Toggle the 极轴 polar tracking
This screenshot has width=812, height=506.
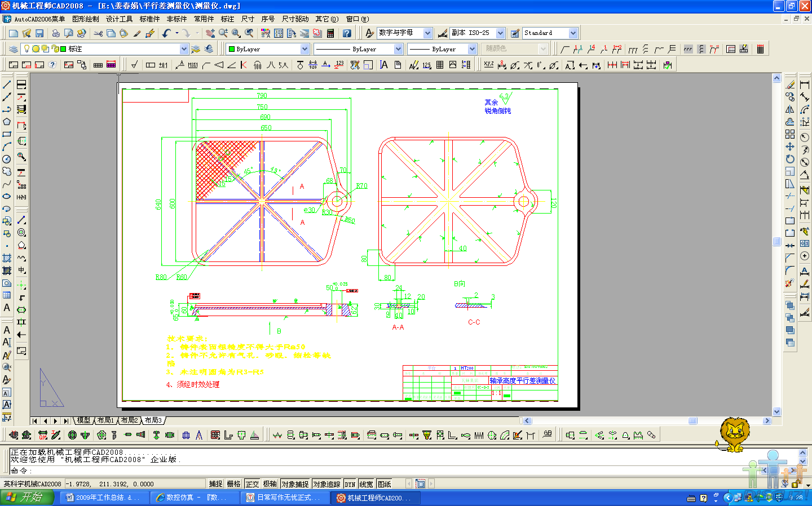[270, 484]
